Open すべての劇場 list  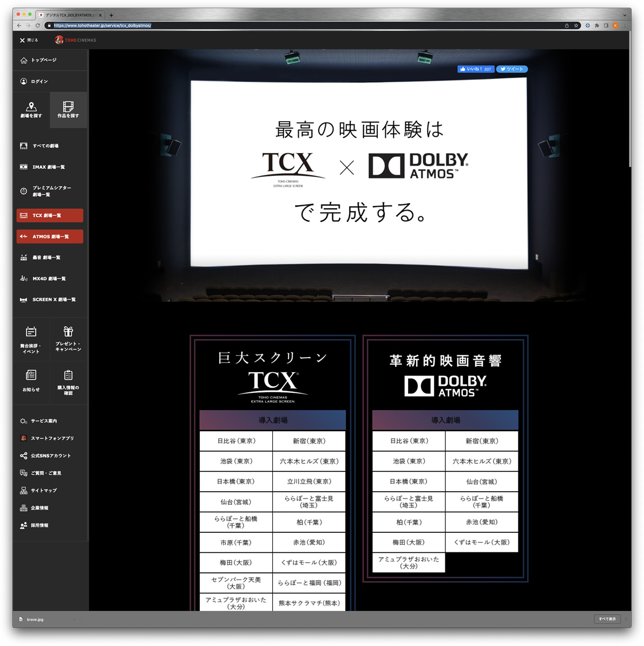(x=39, y=146)
